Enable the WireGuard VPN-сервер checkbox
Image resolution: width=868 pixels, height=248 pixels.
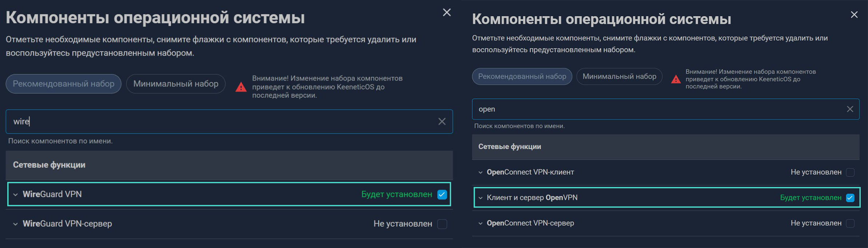(x=442, y=224)
